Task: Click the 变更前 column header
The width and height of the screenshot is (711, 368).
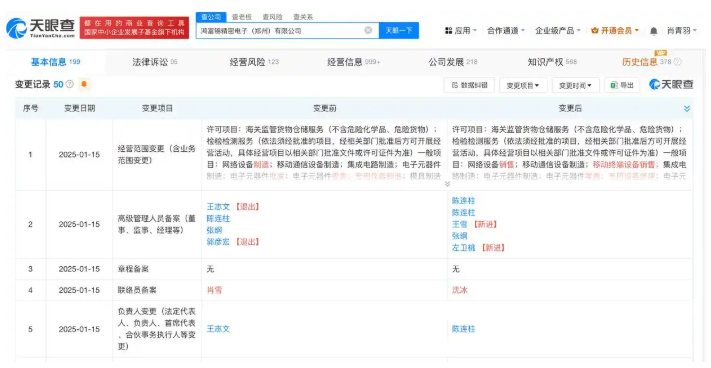Action: (324, 108)
